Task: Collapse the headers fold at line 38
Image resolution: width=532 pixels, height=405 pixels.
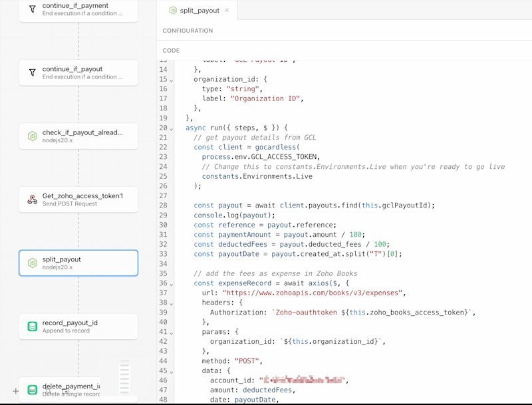Action: 172,303
